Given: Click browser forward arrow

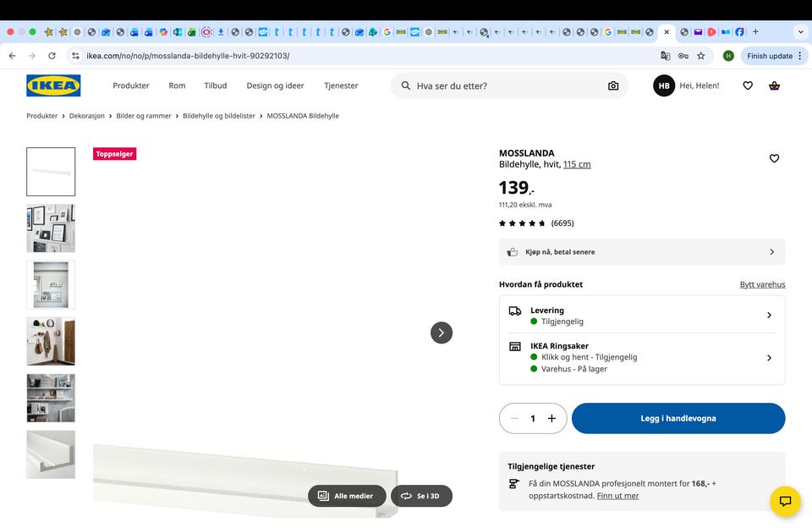Looking at the screenshot, I should tap(32, 56).
